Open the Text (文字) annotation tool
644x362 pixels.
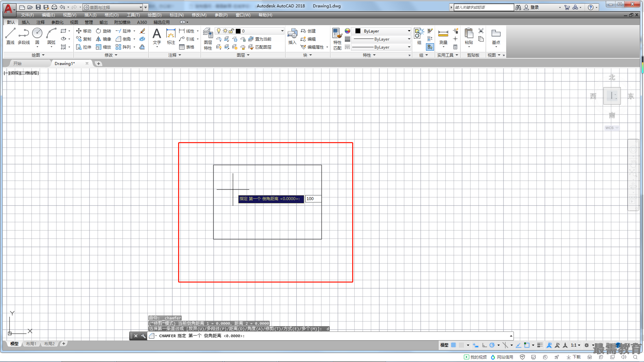point(157,36)
